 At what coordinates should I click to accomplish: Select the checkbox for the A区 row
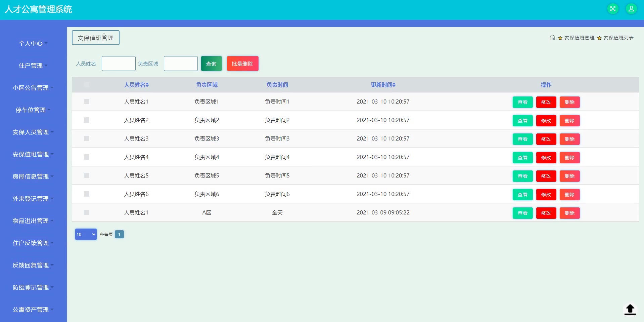[87, 212]
